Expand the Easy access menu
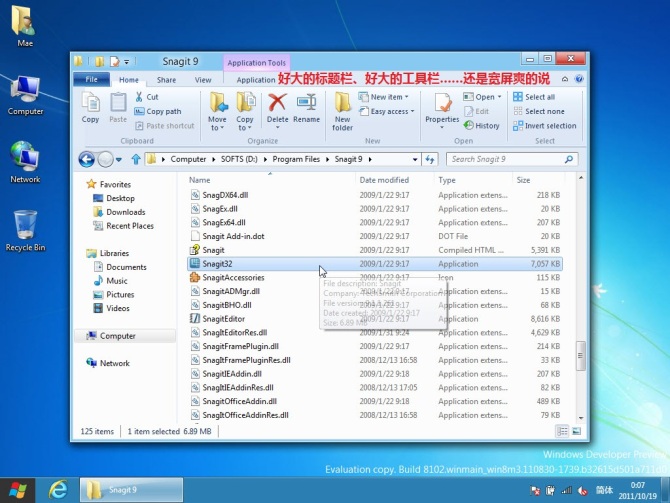The height and width of the screenshot is (503, 670). click(x=387, y=112)
